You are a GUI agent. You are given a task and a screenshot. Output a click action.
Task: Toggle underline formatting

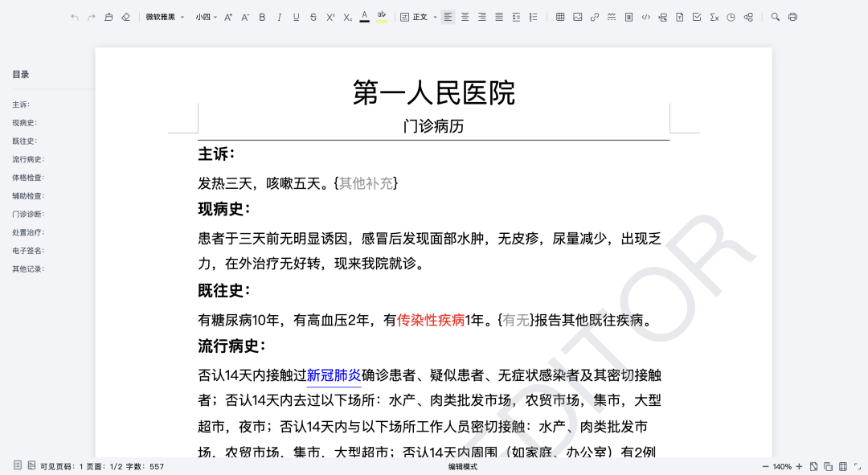(x=296, y=16)
